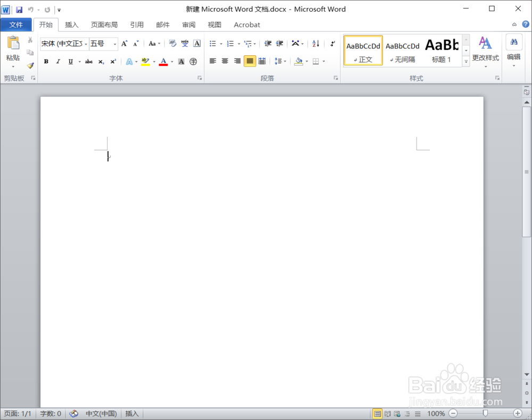Click the Cut scissors icon
Viewport: 532px width, 420px height.
(30, 40)
